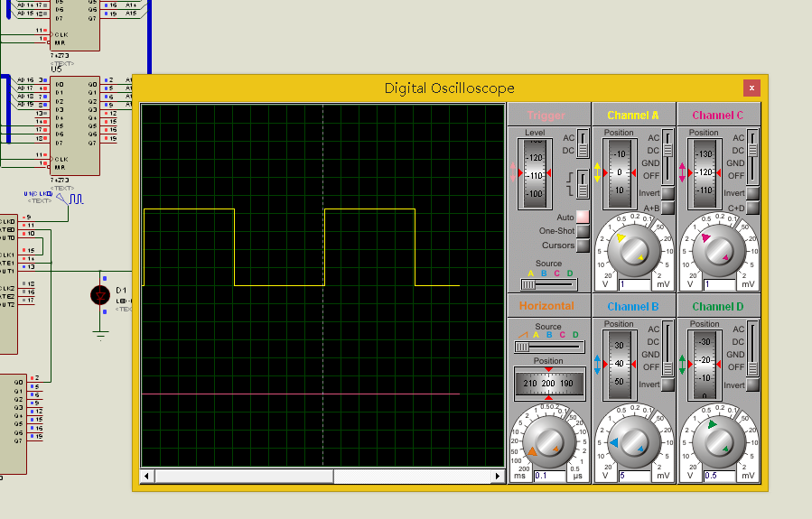The width and height of the screenshot is (812, 519).
Task: Click the Trigger Source A-B-C-D slider
Action: tap(548, 284)
